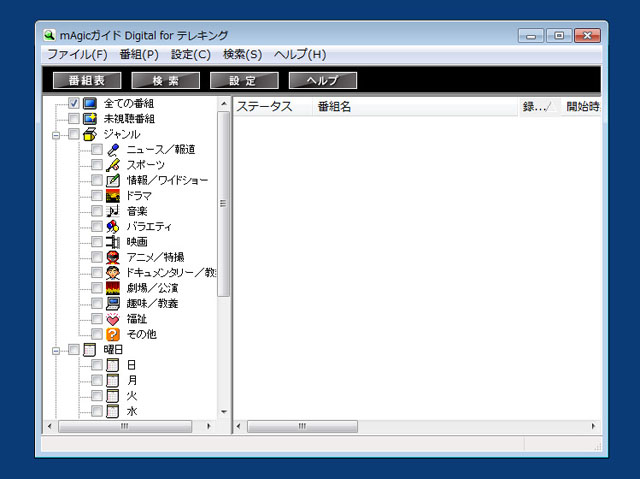Click the music note icon for 音楽
640x479 pixels.
(113, 211)
